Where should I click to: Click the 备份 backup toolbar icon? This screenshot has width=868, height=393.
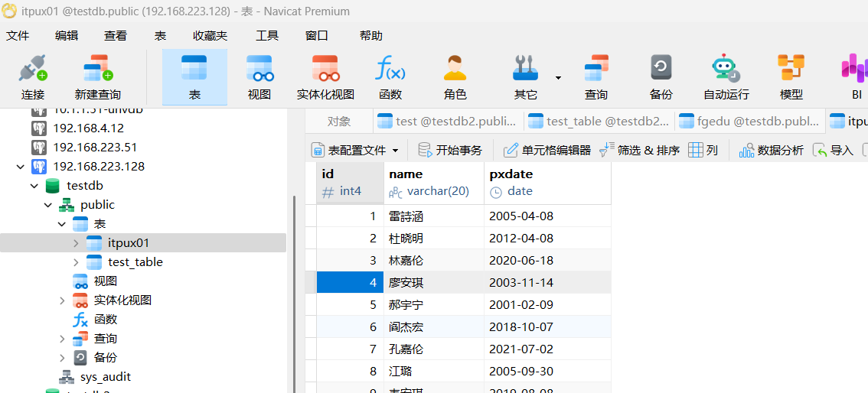661,77
